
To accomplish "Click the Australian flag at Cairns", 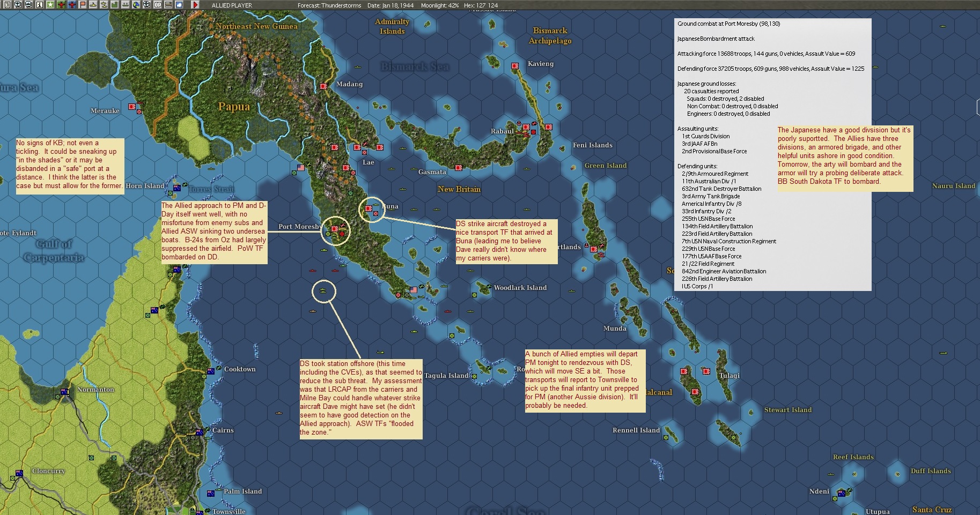I will [200, 432].
